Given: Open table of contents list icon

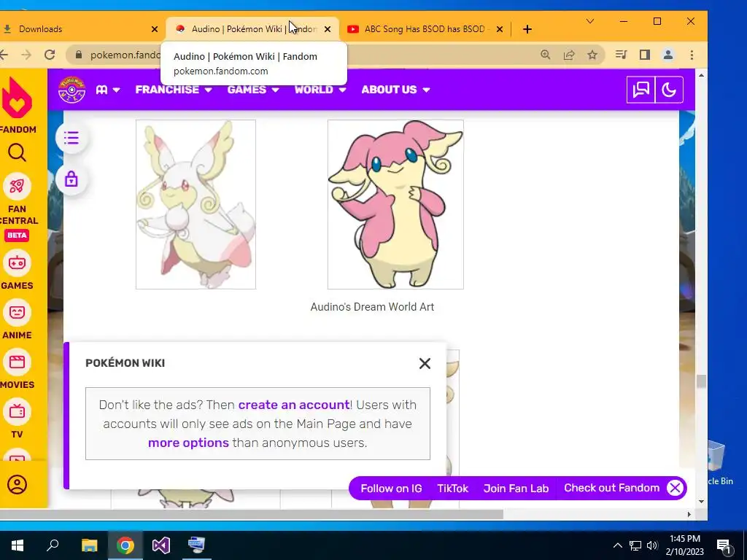Looking at the screenshot, I should (x=71, y=138).
